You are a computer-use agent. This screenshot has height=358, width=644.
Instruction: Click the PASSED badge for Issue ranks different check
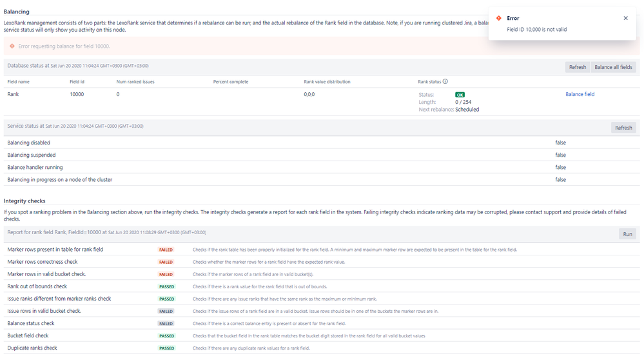(167, 299)
